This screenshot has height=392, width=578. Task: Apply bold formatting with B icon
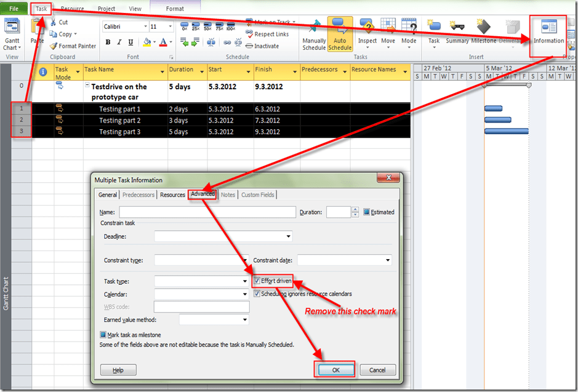click(x=108, y=42)
